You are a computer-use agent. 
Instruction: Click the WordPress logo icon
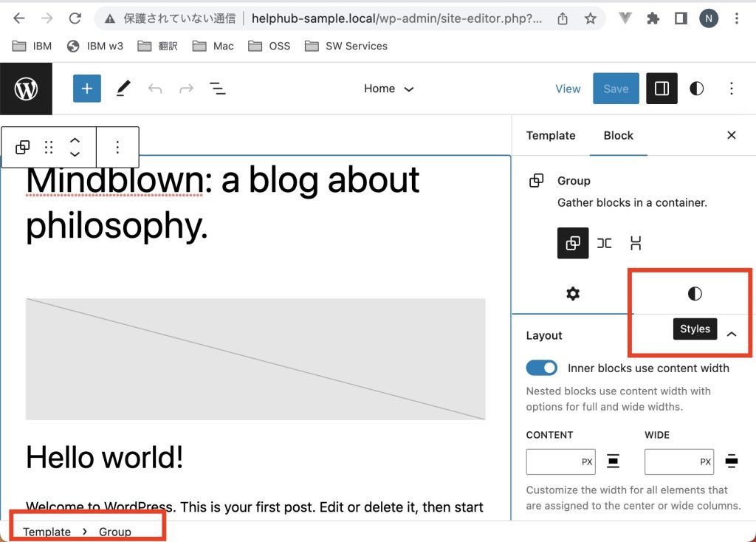click(x=26, y=89)
